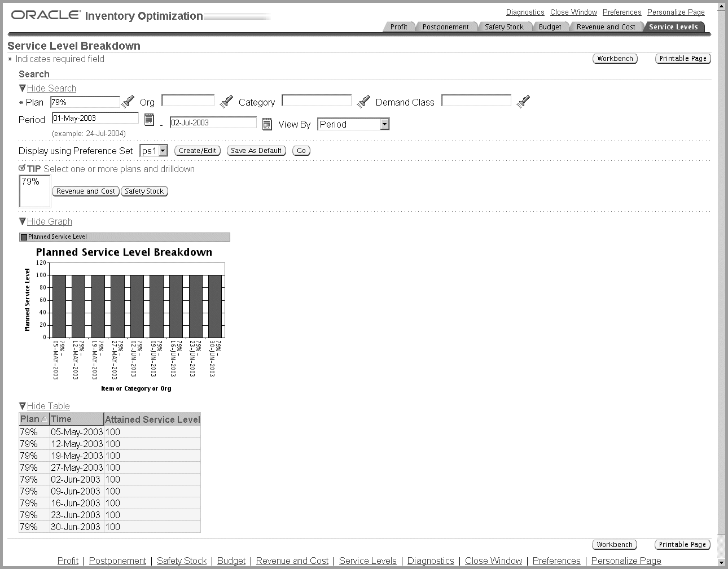
Task: Open the Category field flashlight search icon
Action: pos(363,102)
